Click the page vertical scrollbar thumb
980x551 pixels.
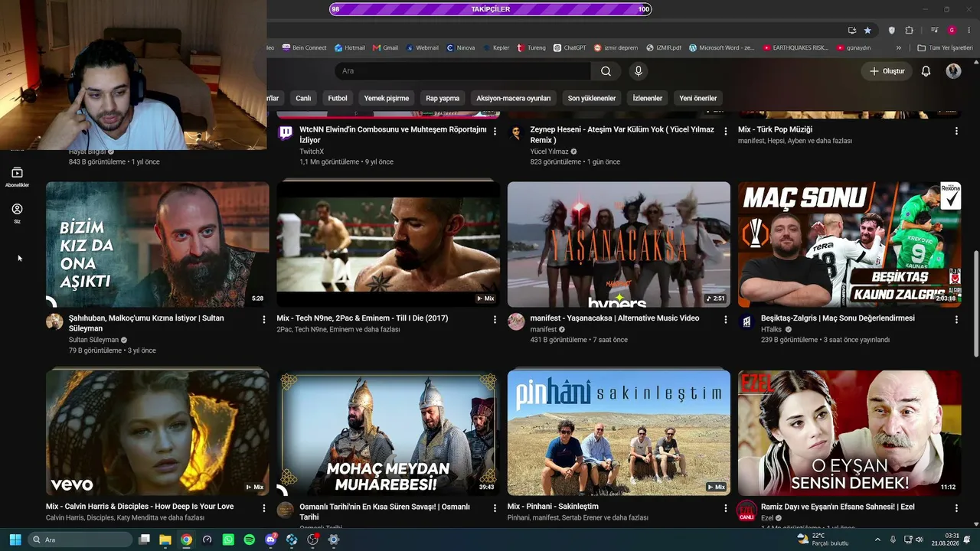click(975, 302)
